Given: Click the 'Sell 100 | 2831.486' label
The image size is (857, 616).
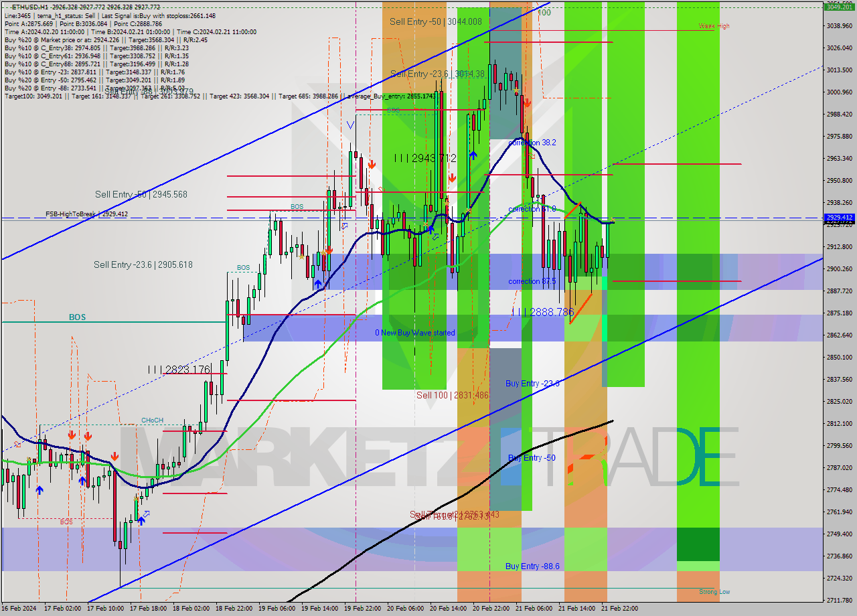Looking at the screenshot, I should tap(453, 395).
